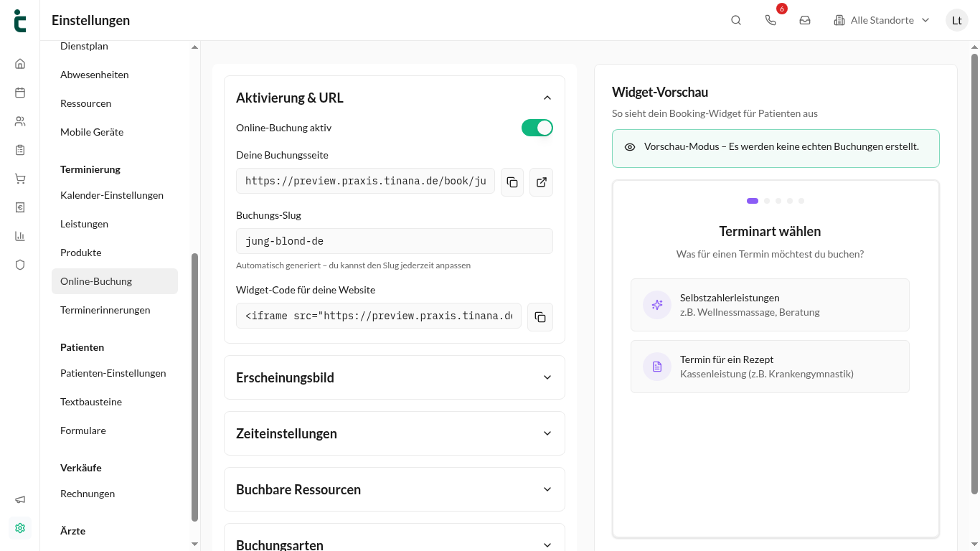Copy the widget iframe code

540,317
